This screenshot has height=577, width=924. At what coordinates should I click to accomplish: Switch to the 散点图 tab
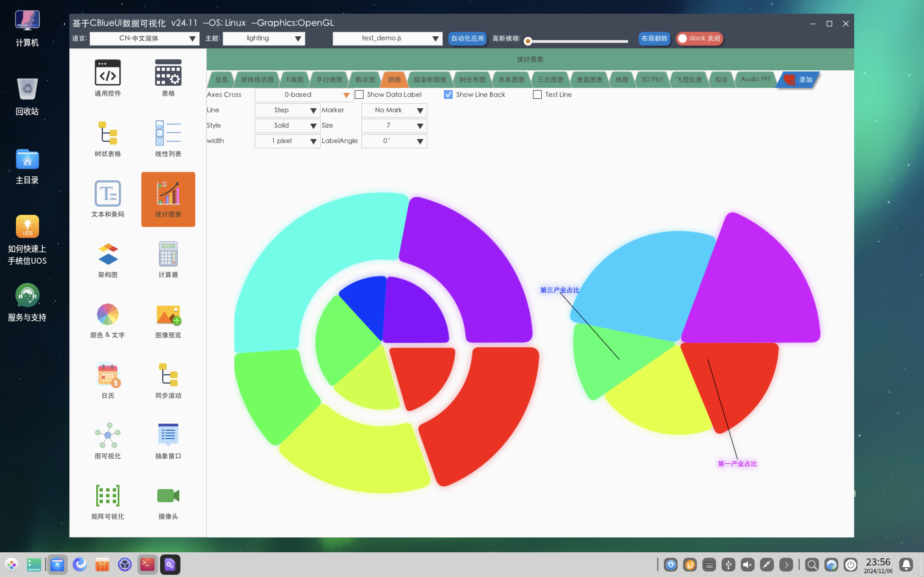point(365,80)
